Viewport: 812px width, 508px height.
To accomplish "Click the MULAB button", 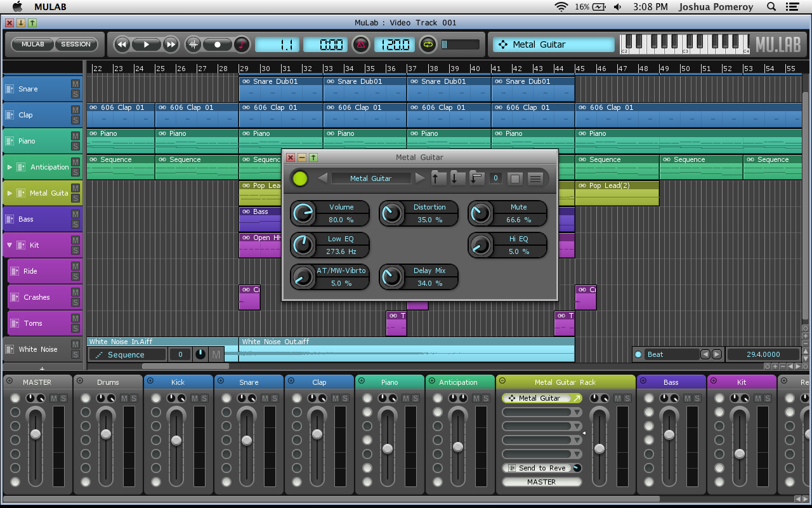I will pos(33,44).
